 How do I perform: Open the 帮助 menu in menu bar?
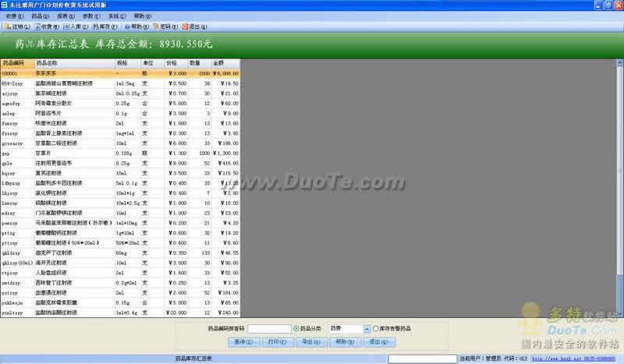[x=143, y=16]
